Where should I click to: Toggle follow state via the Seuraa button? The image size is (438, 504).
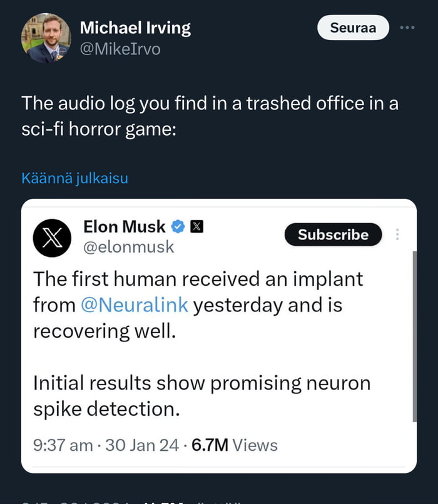click(353, 28)
